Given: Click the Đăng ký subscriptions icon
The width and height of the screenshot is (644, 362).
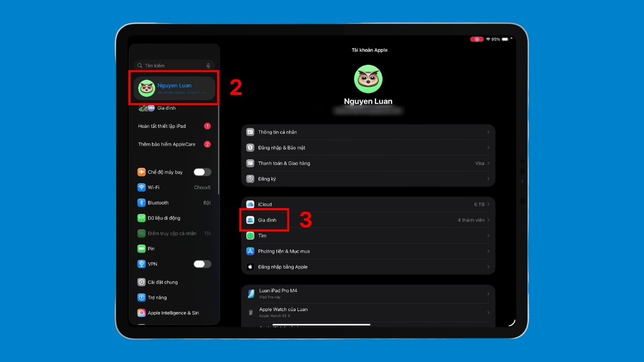Looking at the screenshot, I should (250, 179).
